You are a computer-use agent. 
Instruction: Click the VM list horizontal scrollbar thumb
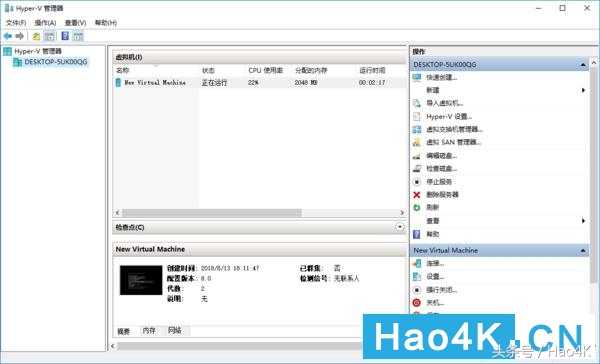(x=212, y=212)
